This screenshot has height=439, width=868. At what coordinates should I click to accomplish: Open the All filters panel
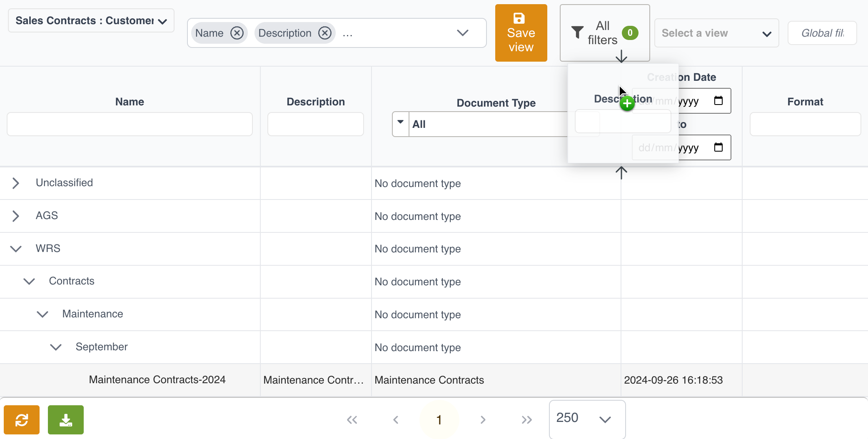tap(604, 33)
